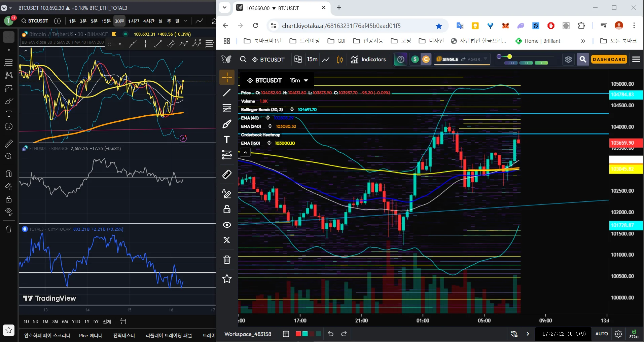Collapse the Kiyotaka indicator legend chevron
The image size is (644, 342).
click(x=245, y=152)
